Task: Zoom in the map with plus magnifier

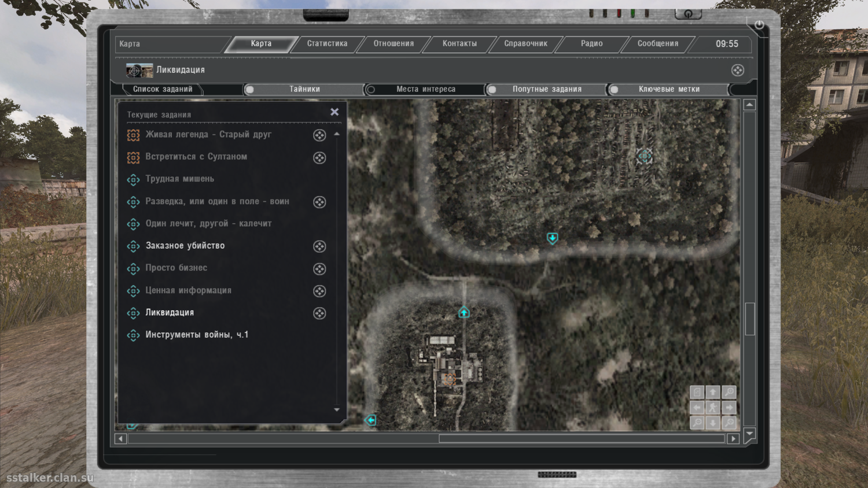Action: (729, 392)
